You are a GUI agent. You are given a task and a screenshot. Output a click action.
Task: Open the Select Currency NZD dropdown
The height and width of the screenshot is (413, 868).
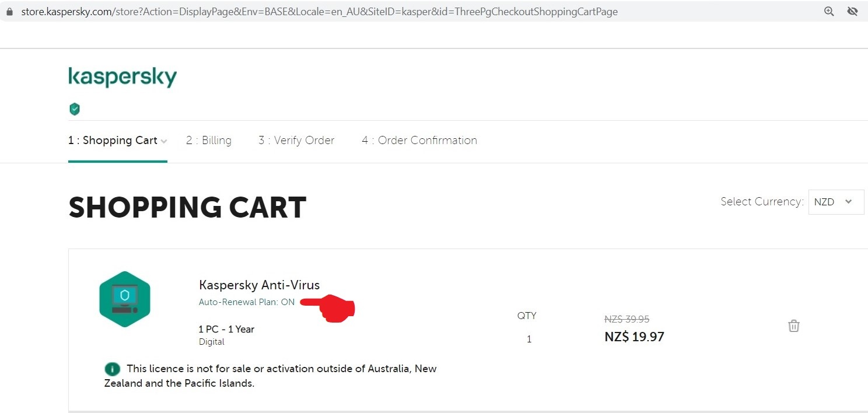pyautogui.click(x=835, y=202)
